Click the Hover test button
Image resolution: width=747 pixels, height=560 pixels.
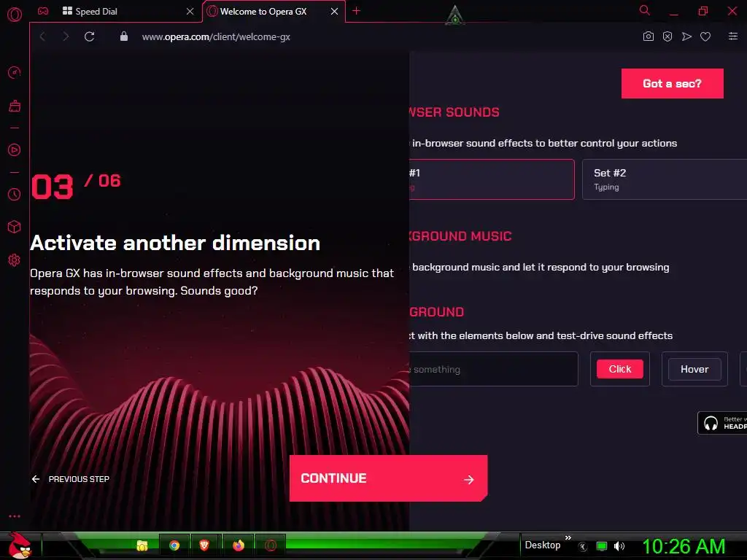click(x=694, y=369)
